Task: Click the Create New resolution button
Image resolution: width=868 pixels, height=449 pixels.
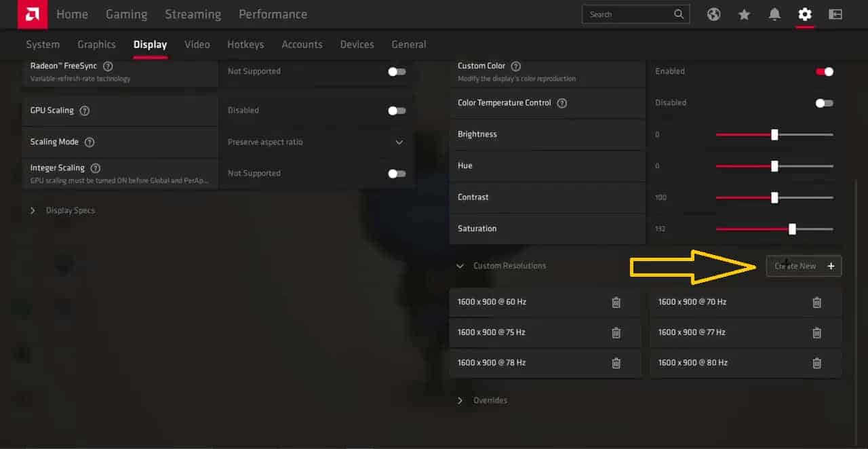Action: (x=804, y=266)
